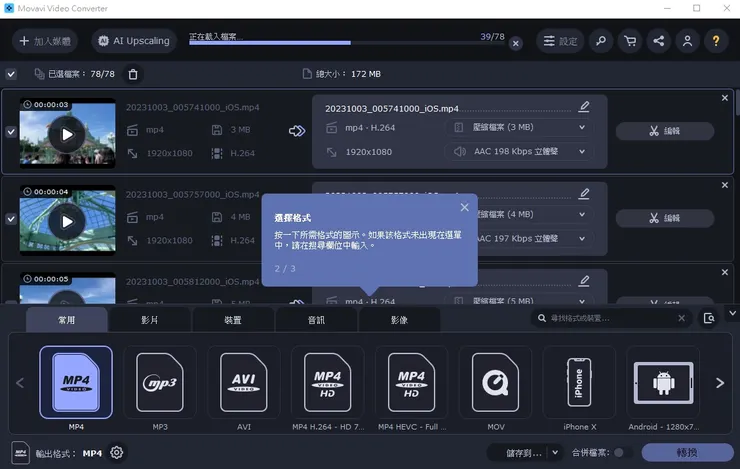Click the MP4 output format file icon
Image resolution: width=740 pixels, height=469 pixels.
click(x=20, y=453)
